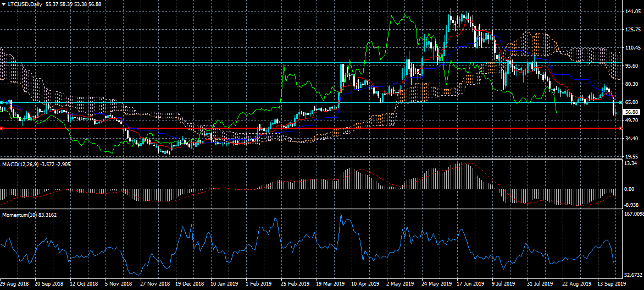
Task: Click the -8.938 MACD scale value
Action: 632,205
